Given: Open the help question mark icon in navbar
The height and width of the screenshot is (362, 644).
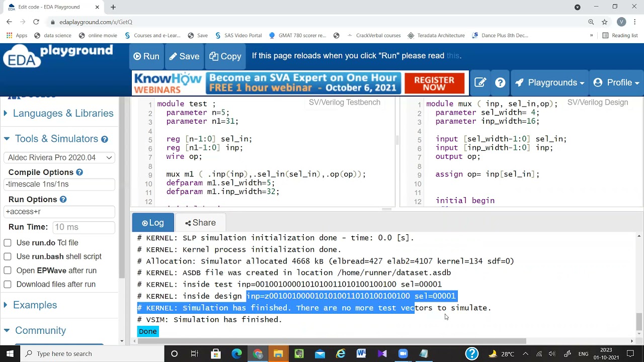Looking at the screenshot, I should point(500,83).
